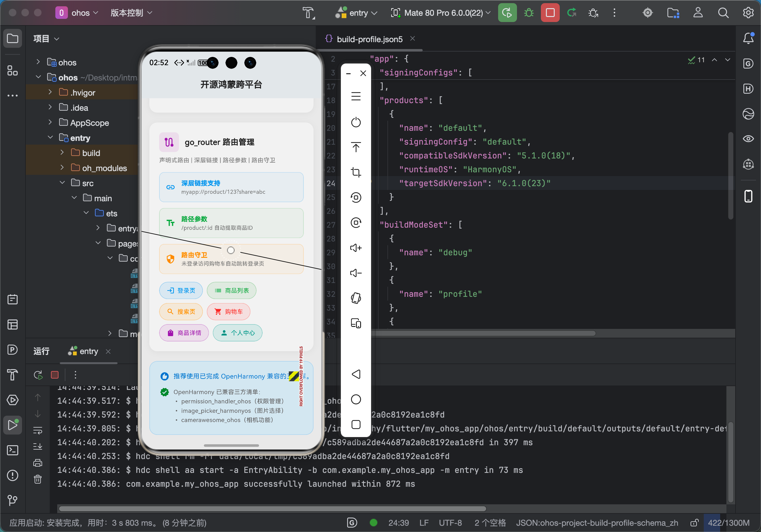Tap the emulator back triangle button

tap(356, 374)
